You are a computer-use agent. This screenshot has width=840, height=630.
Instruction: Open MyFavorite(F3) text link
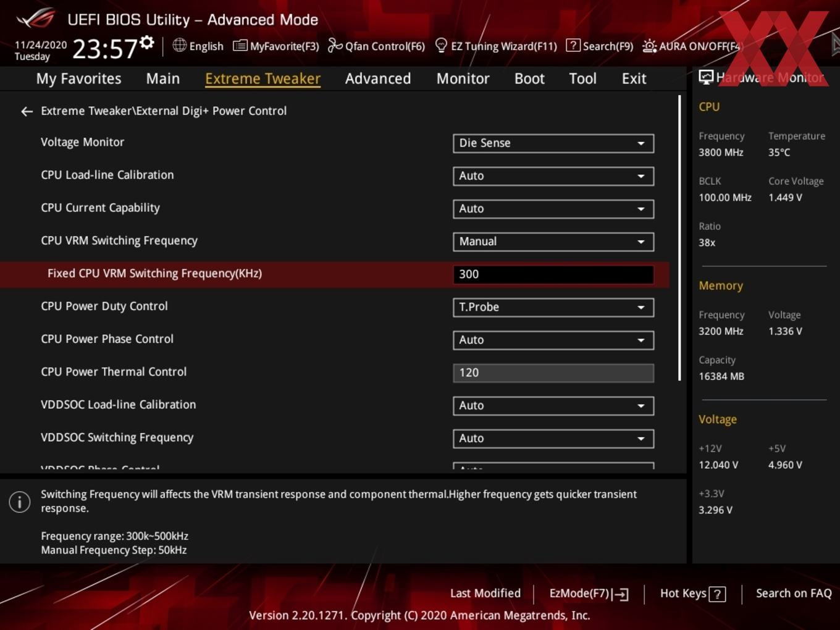[x=284, y=46]
